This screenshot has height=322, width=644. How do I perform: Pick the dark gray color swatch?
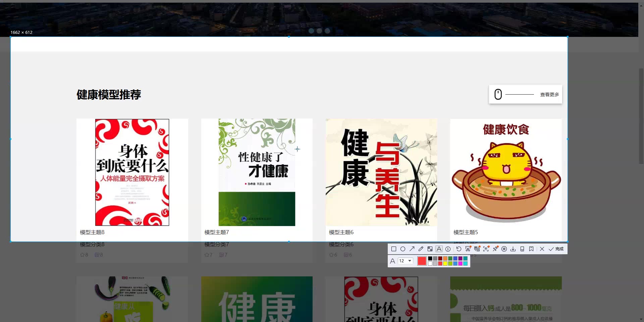(x=435, y=259)
